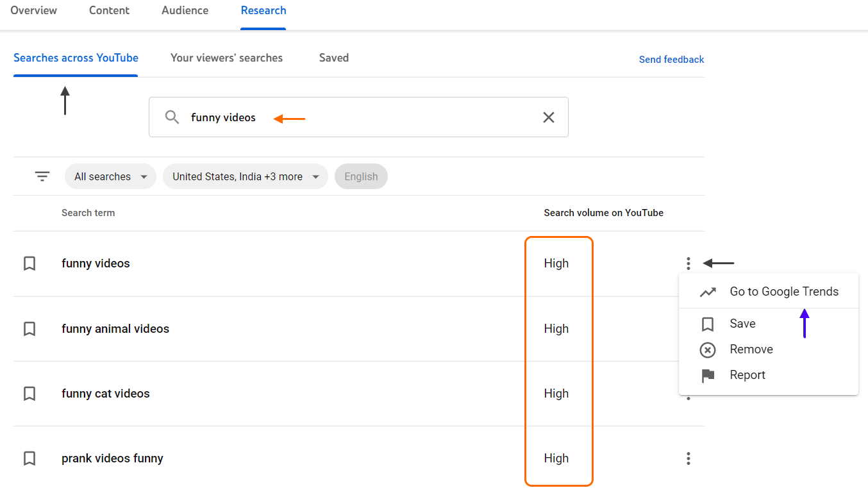The height and width of the screenshot is (488, 868).
Task: Select 'Searches across YouTube' sub-tab
Action: [76, 58]
